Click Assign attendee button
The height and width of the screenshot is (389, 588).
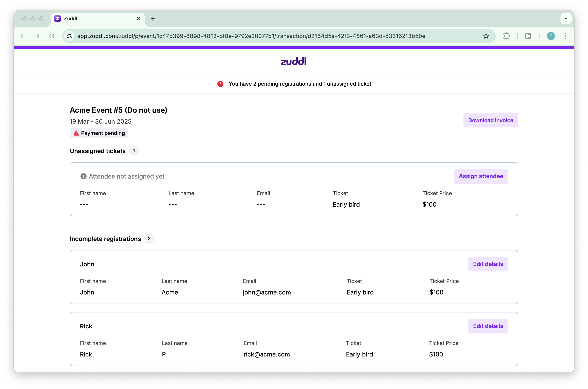[x=481, y=176]
